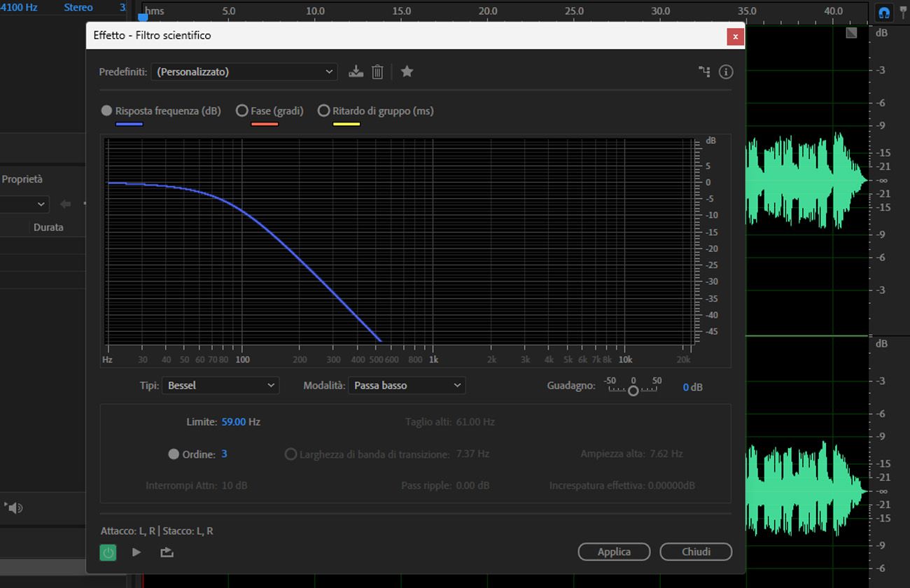Click the auto-play speaker icon in left panel

[14, 507]
